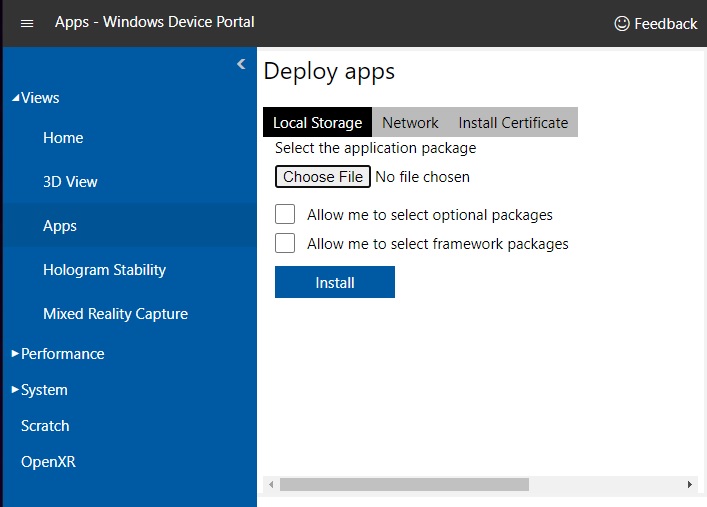Click 'Select the application package' label
Image resolution: width=707 pixels, height=507 pixels.
376,148
